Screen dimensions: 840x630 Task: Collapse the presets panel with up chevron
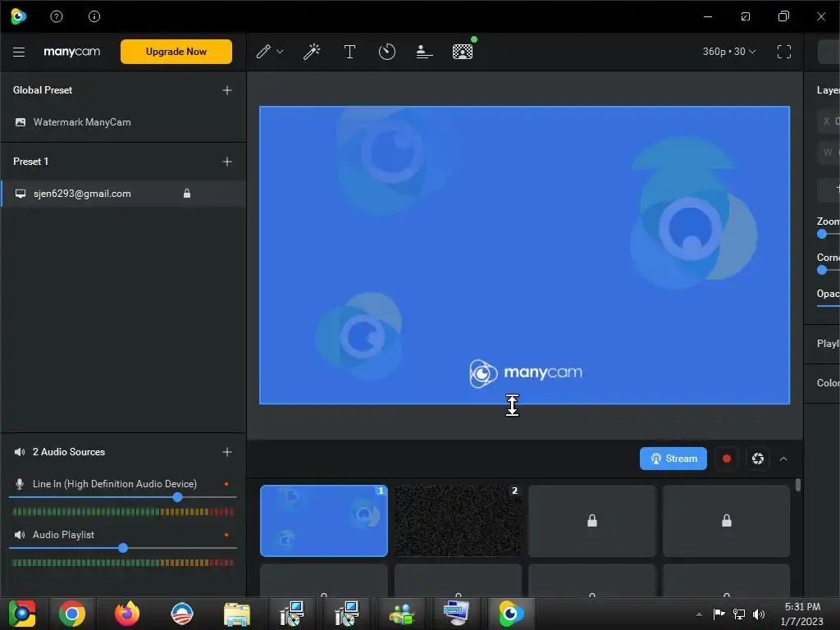click(783, 459)
